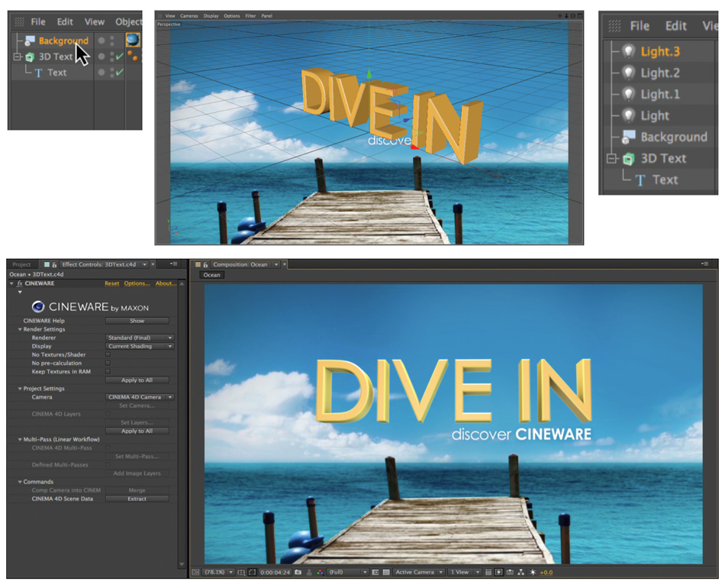Click the Light.2 bulb icon

point(628,73)
